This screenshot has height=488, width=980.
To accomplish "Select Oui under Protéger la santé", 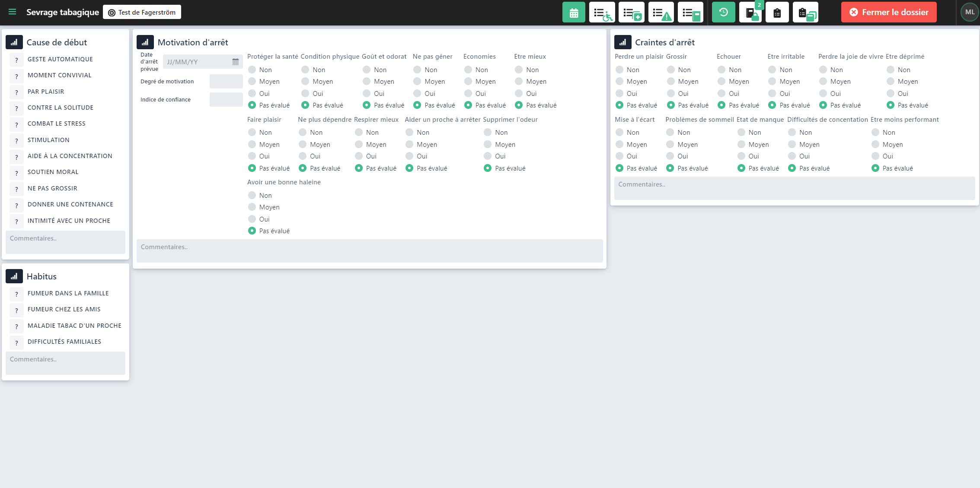I will point(252,93).
